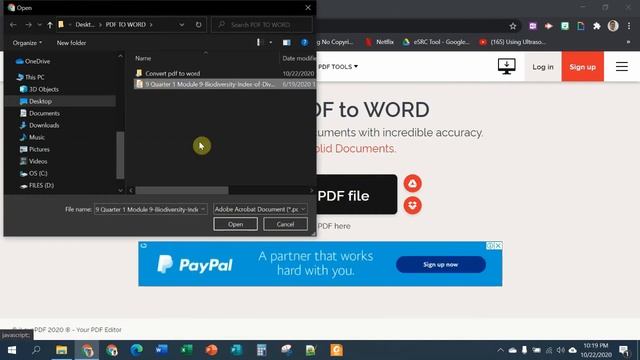Screen dimensions: 640x360
Task: Sort files by Date modified column
Action: click(298, 58)
